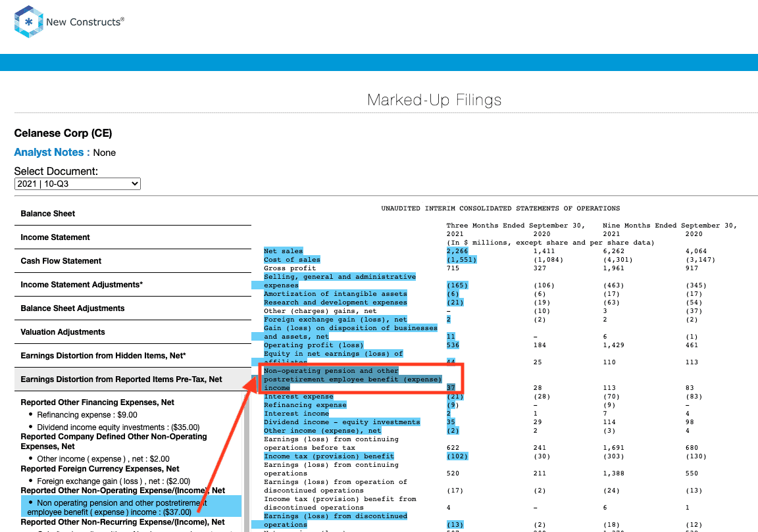758x532 pixels.
Task: Click highlighted Interest expense label
Action: [x=298, y=397]
